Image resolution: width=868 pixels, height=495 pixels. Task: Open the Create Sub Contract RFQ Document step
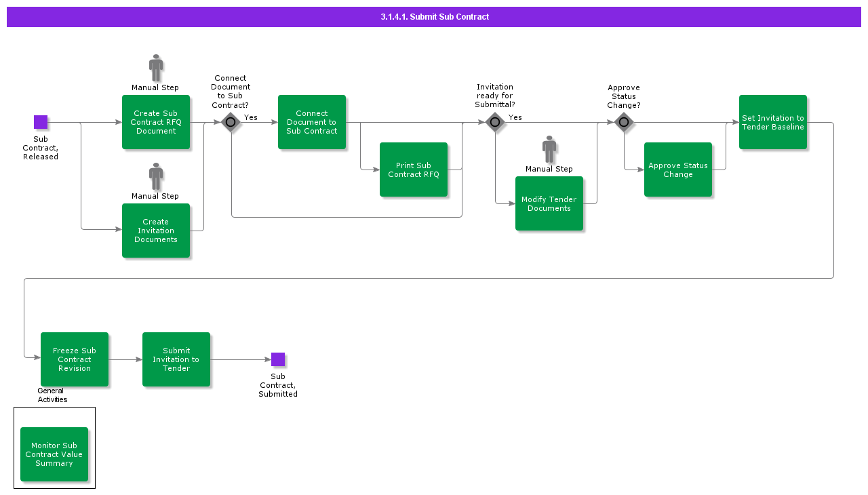tap(156, 122)
